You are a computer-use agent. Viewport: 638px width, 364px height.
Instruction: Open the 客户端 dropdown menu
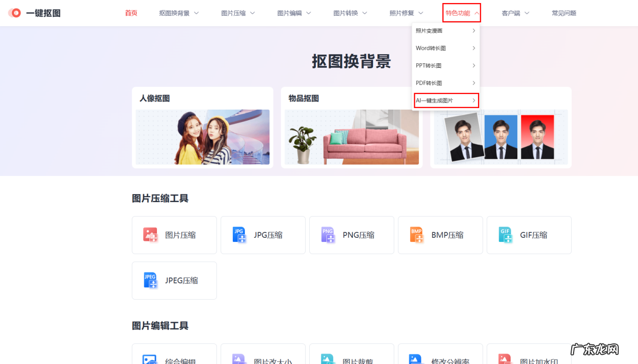[x=510, y=13]
